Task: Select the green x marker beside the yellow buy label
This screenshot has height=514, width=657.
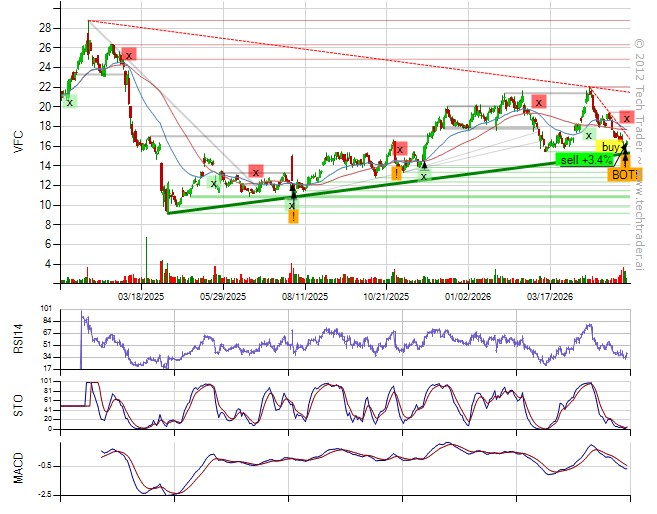Action: [589, 135]
